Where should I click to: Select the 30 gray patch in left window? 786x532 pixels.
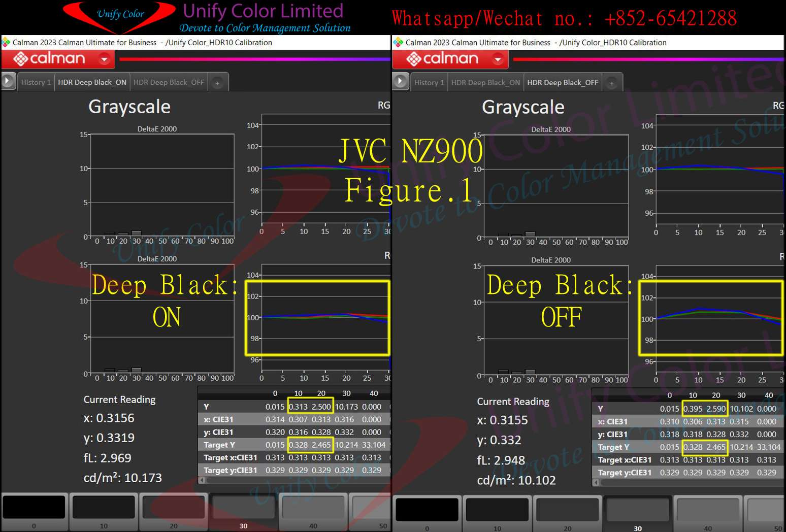244,511
